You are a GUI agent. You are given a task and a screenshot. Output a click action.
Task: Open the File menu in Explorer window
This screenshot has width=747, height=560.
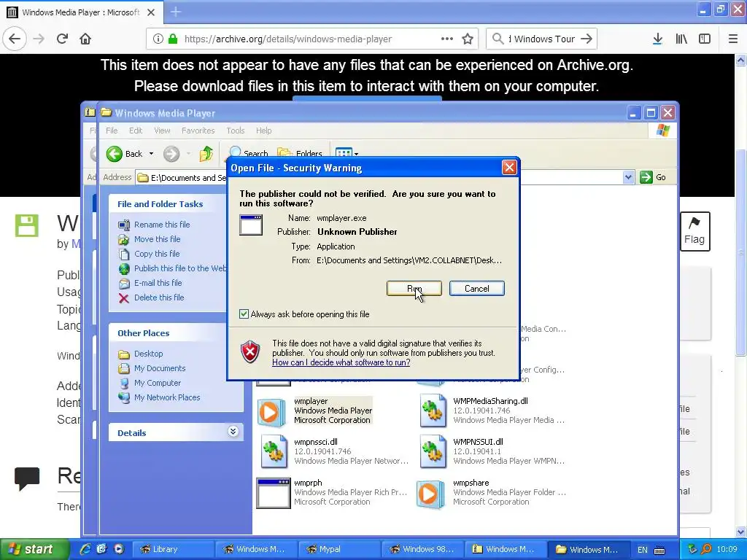pyautogui.click(x=112, y=131)
